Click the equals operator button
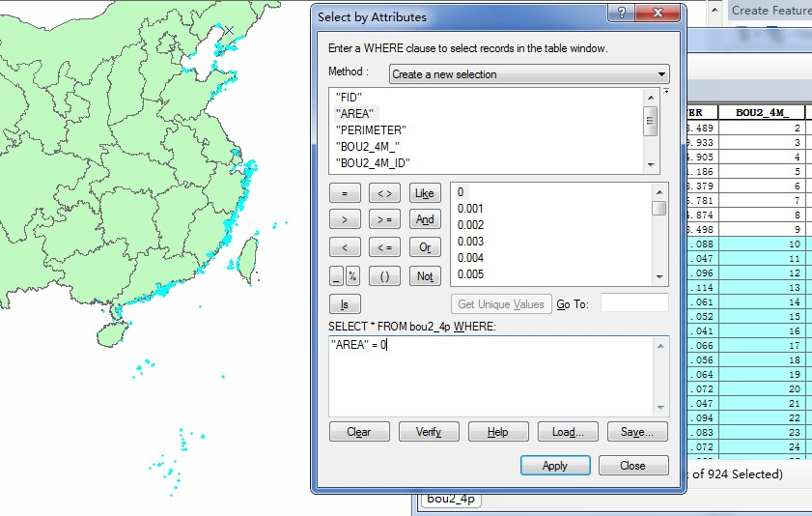 345,193
